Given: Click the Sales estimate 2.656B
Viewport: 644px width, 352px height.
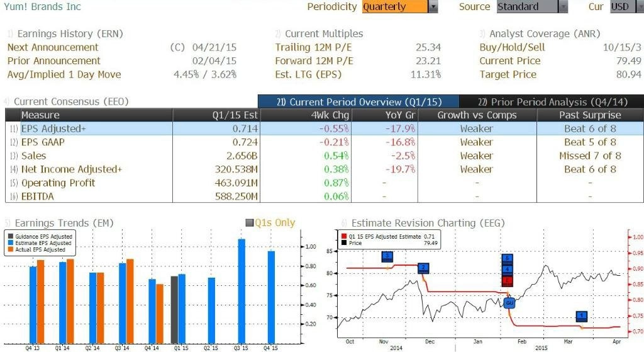Looking at the screenshot, I should (242, 156).
